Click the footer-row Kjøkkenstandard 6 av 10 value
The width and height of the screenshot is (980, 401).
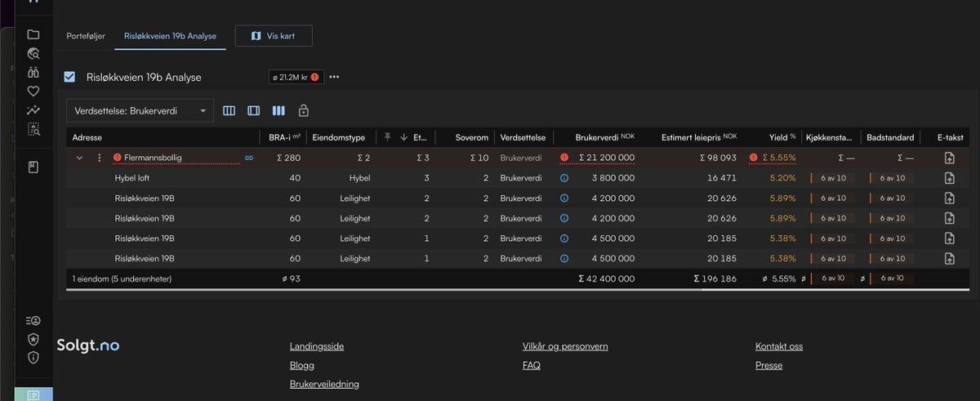pyautogui.click(x=832, y=278)
